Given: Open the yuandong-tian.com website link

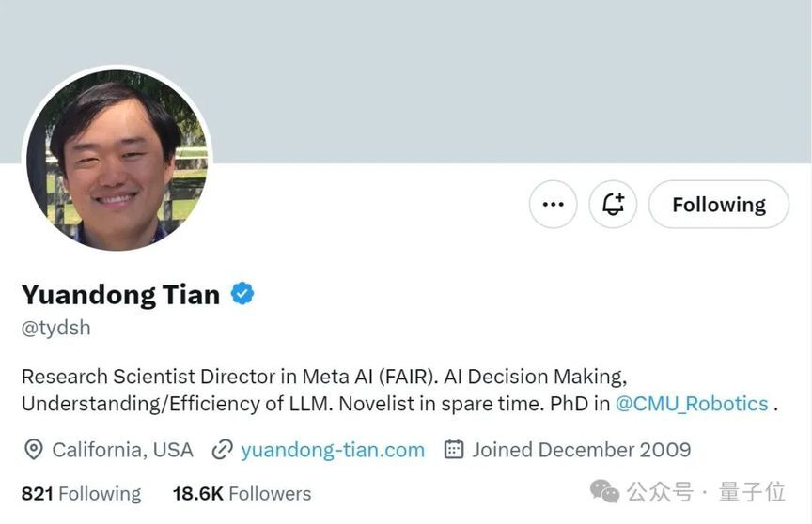Looking at the screenshot, I should [333, 450].
